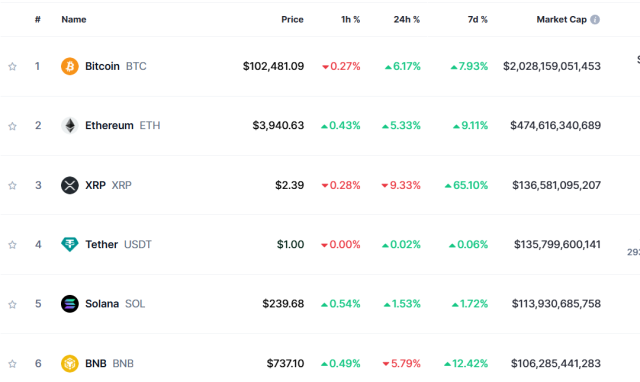Toggle the Solana watchlist star

13,304
